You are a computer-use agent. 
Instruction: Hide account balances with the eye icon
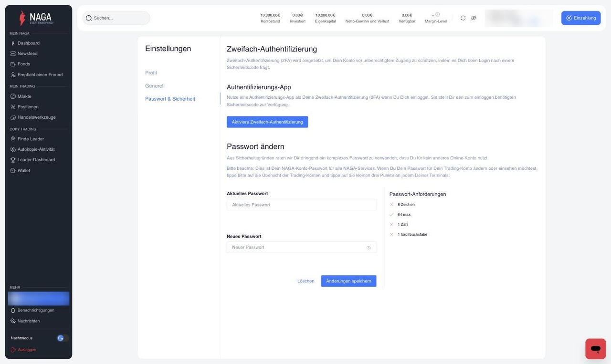tap(474, 18)
